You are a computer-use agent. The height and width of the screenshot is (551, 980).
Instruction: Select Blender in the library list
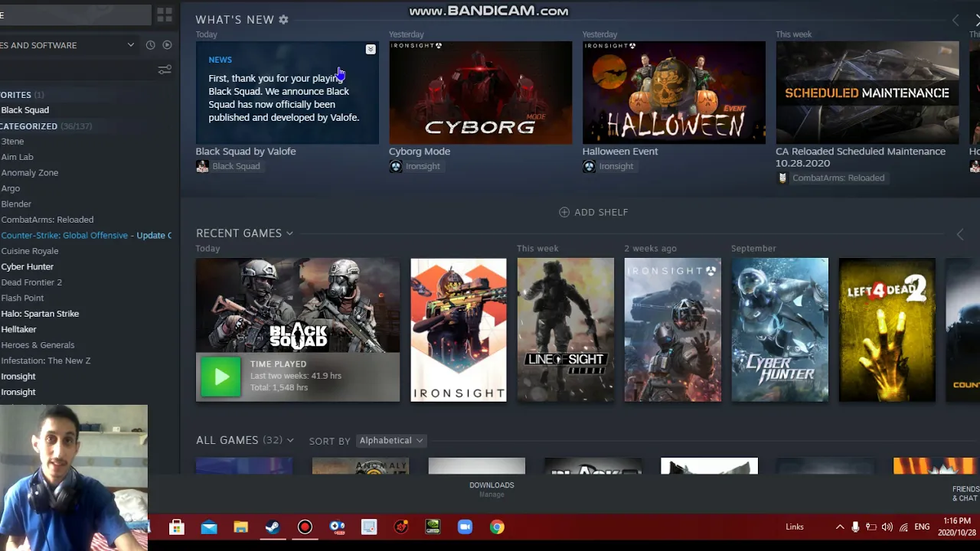coord(16,204)
